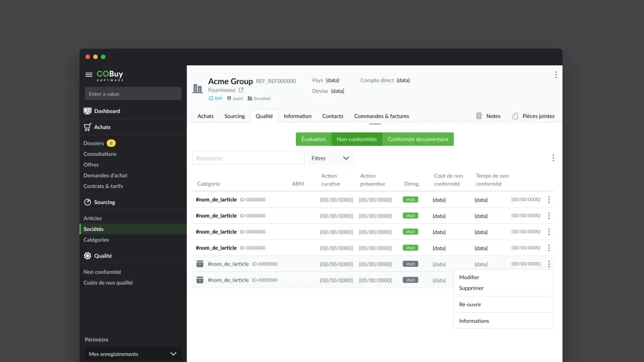Click the three-dot menu of the first table row
The height and width of the screenshot is (362, 644).
tap(549, 200)
